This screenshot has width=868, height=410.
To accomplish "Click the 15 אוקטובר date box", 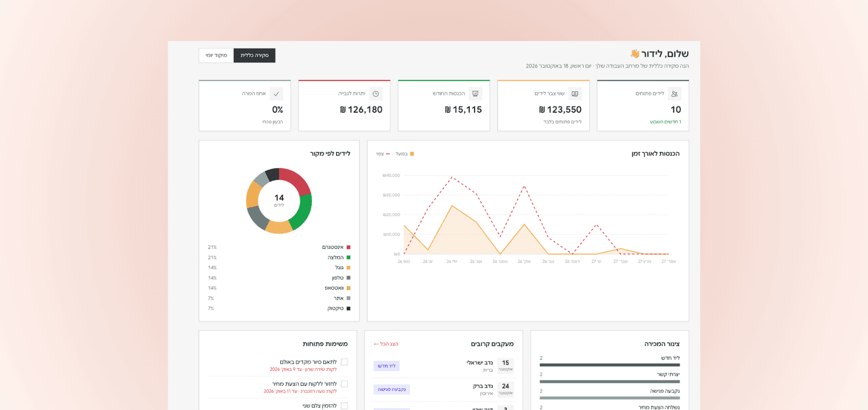I will click(x=505, y=366).
